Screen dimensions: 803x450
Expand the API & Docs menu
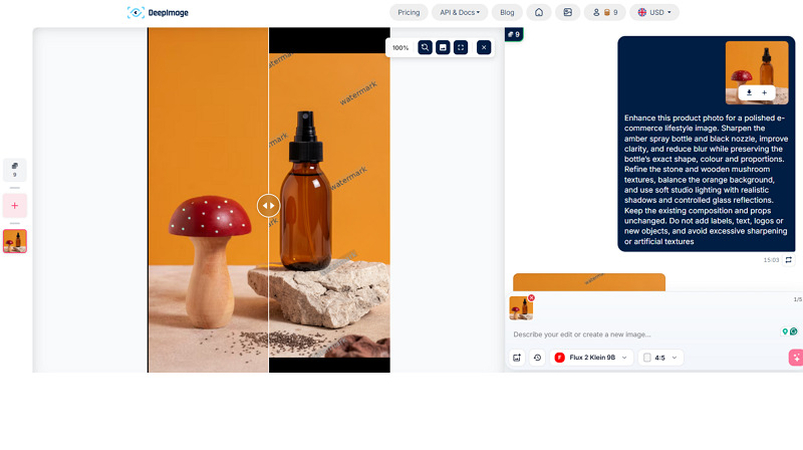click(459, 12)
